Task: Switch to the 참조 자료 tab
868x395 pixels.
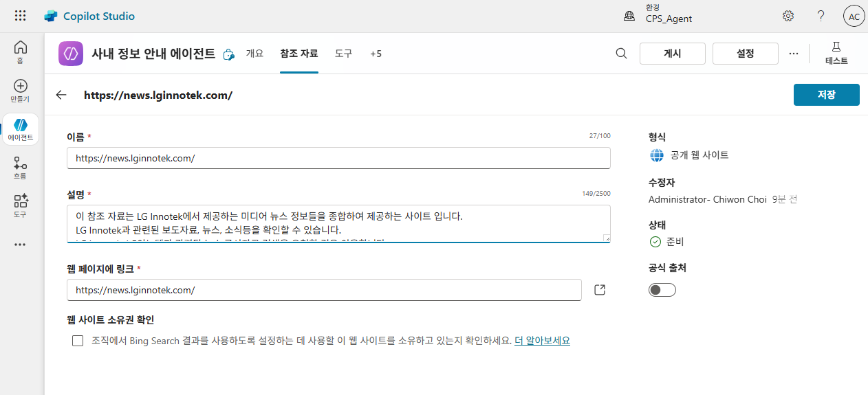Action: (x=299, y=54)
